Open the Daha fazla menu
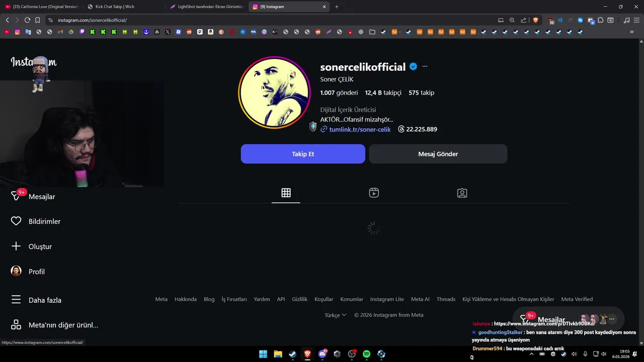The width and height of the screenshot is (644, 362). tap(36, 300)
